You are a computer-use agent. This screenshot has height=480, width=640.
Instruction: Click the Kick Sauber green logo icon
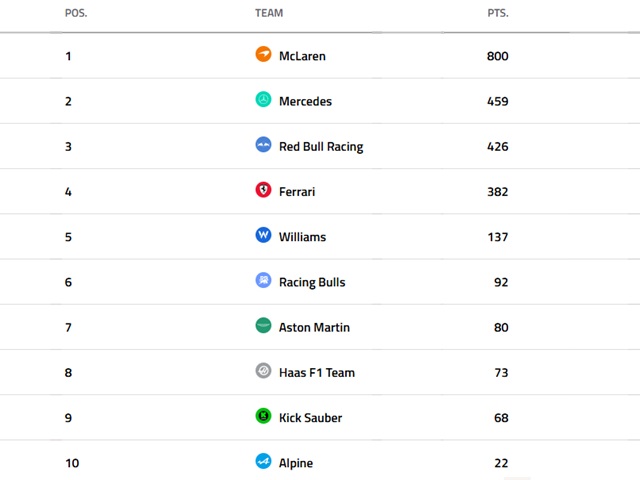click(x=263, y=416)
